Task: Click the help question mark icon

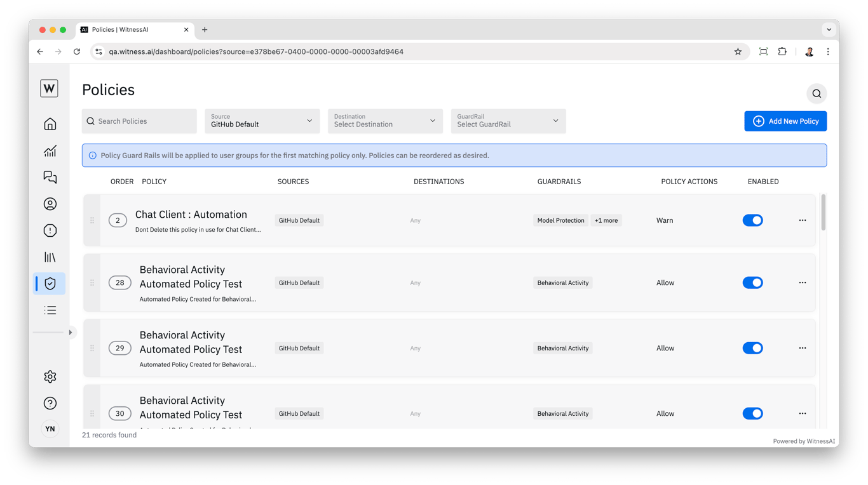Action: (50, 403)
